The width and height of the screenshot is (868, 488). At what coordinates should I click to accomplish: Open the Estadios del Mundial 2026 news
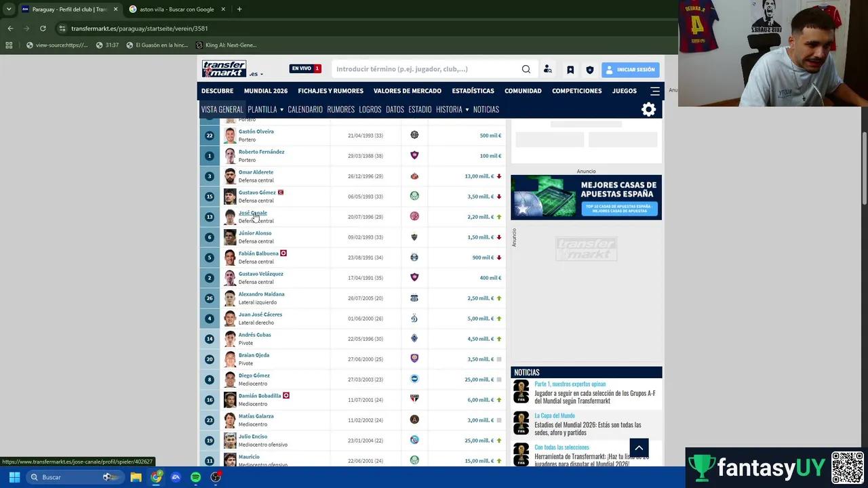[587, 428]
